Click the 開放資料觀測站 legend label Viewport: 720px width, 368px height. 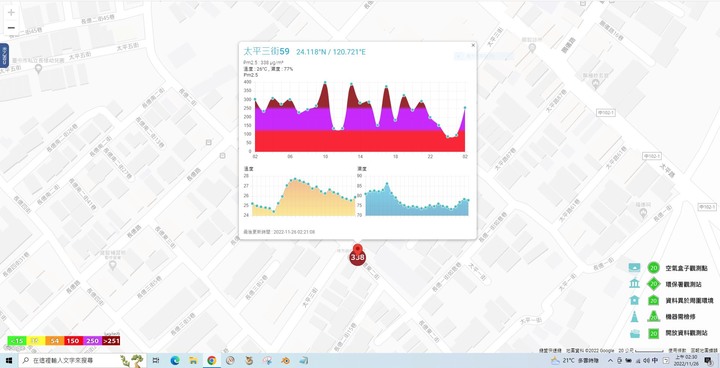coord(686,334)
